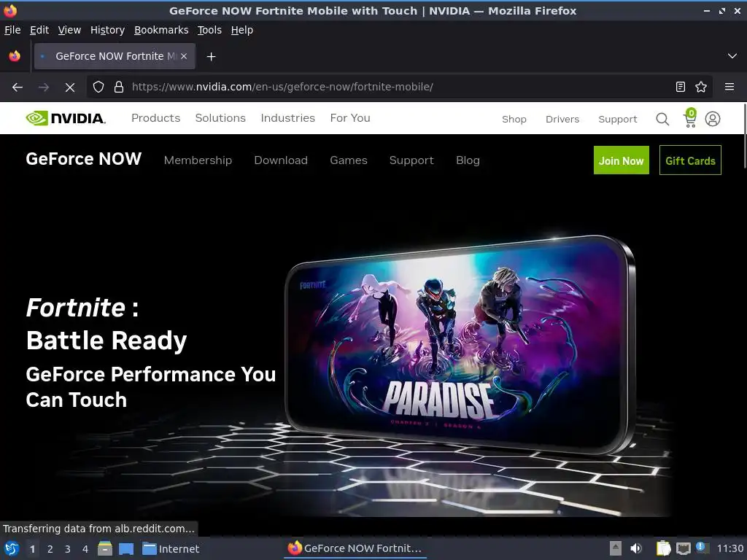The width and height of the screenshot is (747, 560).
Task: Click the URL address bar field
Action: 399,87
